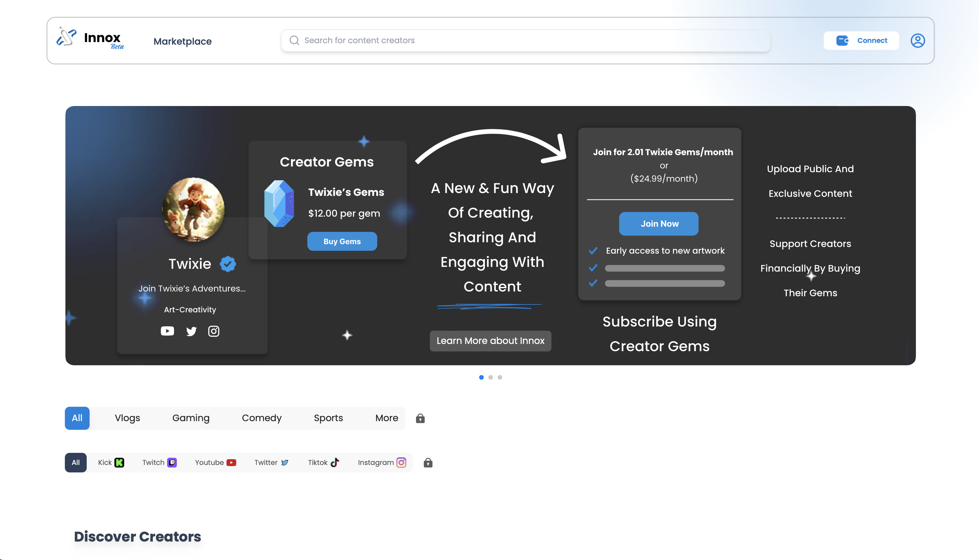Select the Twitch platform icon
Image resolution: width=979 pixels, height=560 pixels.
(173, 463)
